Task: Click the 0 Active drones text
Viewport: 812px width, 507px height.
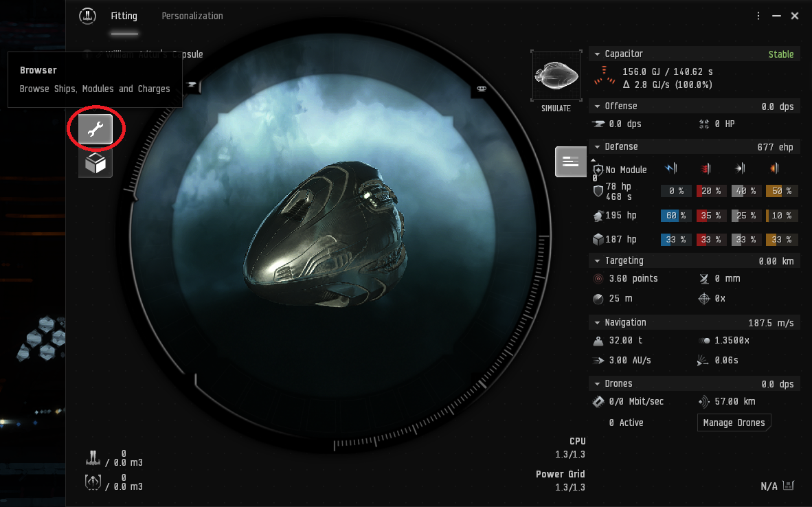Action: click(x=626, y=422)
